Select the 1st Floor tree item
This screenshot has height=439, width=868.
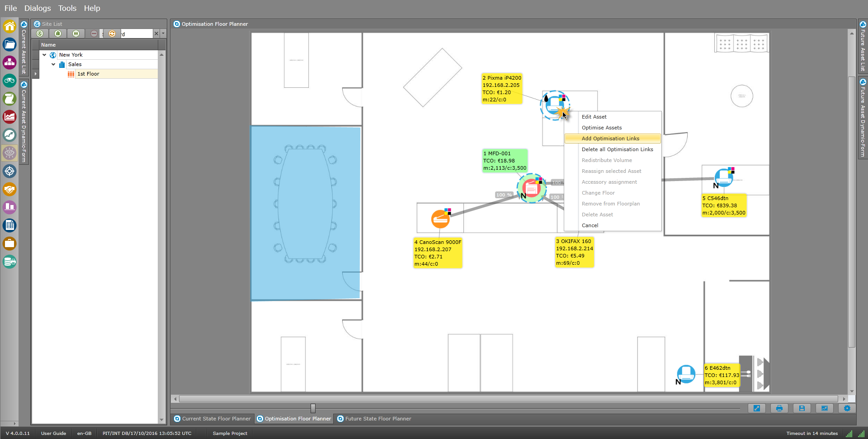point(88,74)
